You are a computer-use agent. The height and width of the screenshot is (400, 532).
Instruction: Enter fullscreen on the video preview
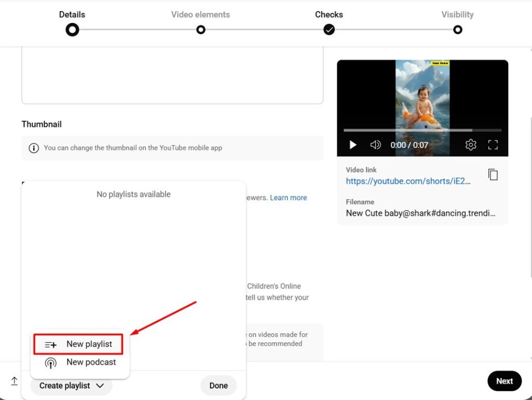tap(493, 145)
